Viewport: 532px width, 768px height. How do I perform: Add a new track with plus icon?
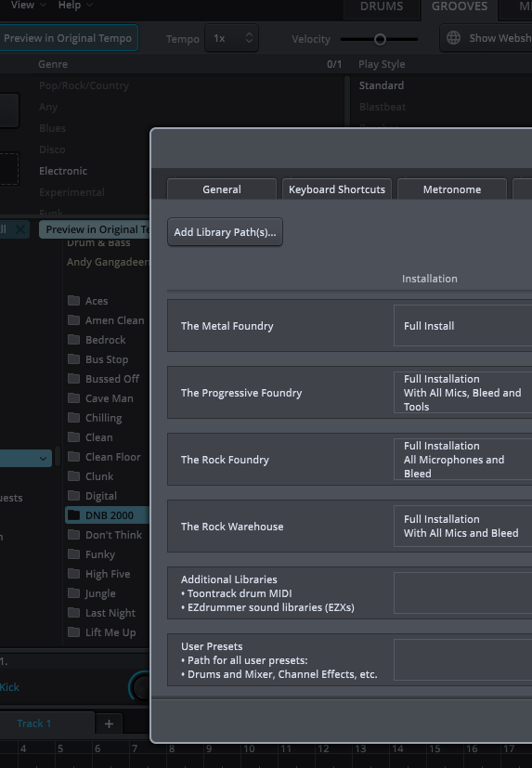(110, 723)
